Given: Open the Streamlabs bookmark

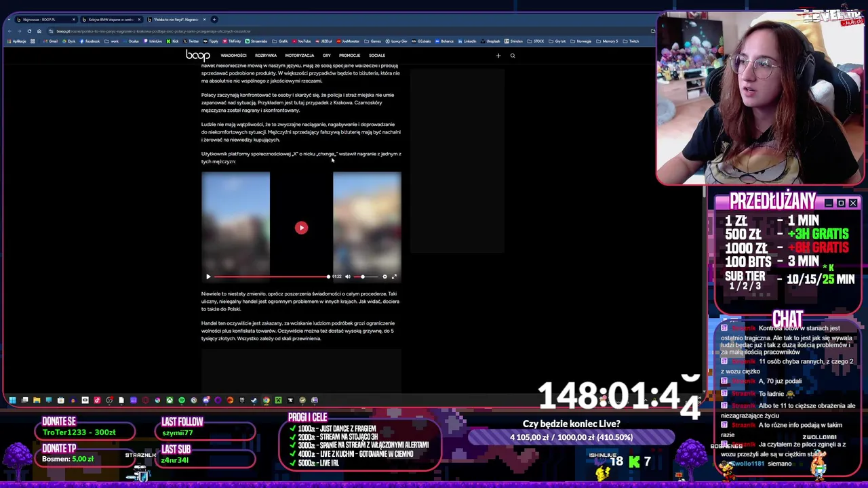Looking at the screenshot, I should tap(256, 41).
